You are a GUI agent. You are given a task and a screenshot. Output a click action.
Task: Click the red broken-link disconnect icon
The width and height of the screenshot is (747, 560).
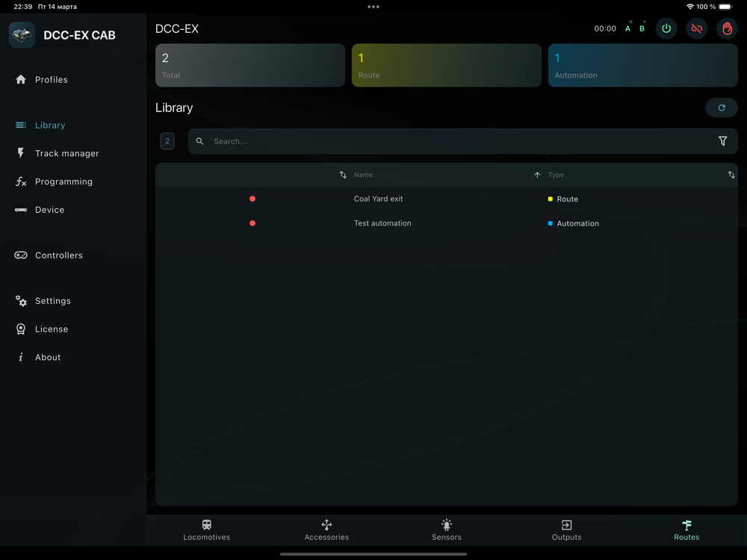(696, 28)
